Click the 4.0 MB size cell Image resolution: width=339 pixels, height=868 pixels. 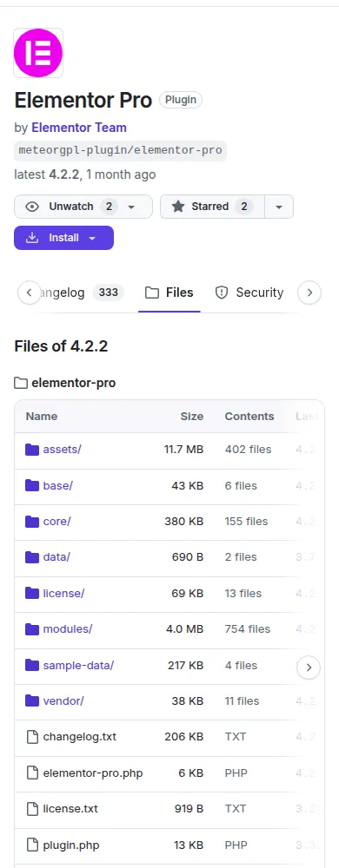184,628
